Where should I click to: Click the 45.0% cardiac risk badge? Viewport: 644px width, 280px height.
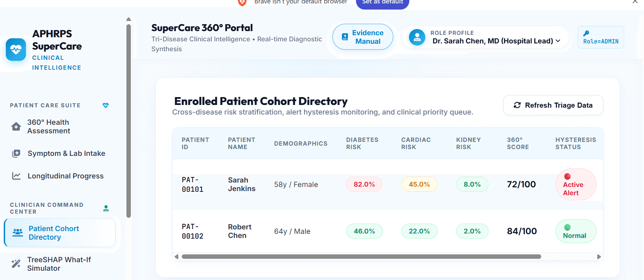[419, 184]
